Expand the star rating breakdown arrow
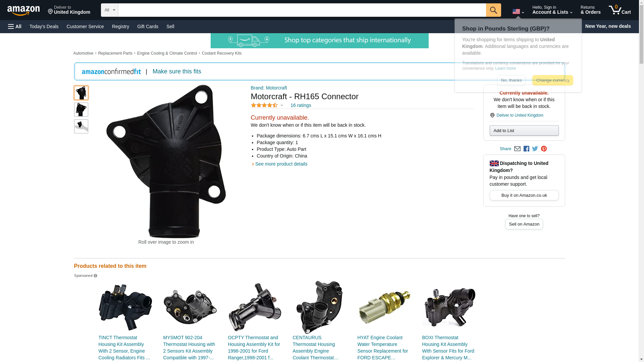 coord(282,106)
